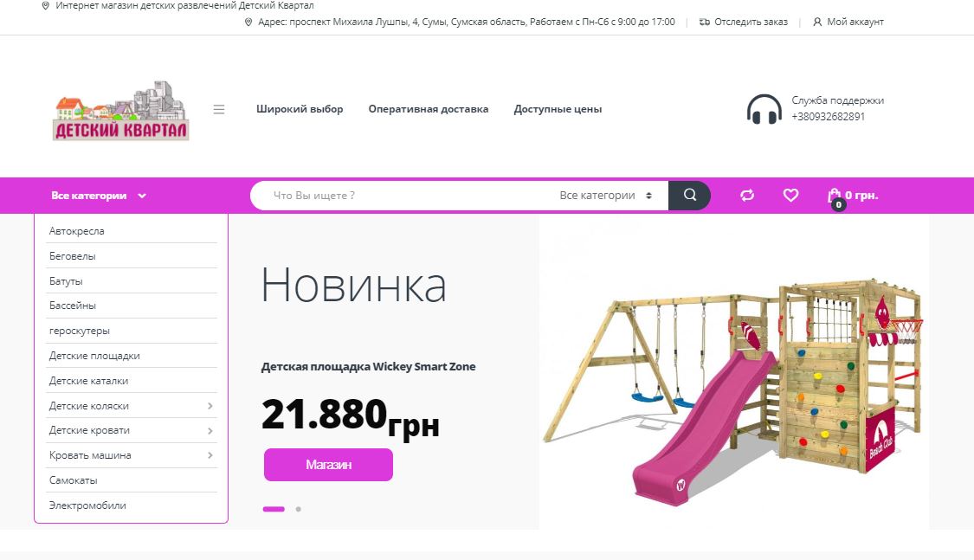Image resolution: width=974 pixels, height=560 pixels.
Task: Open the Электромобили category
Action: point(87,505)
